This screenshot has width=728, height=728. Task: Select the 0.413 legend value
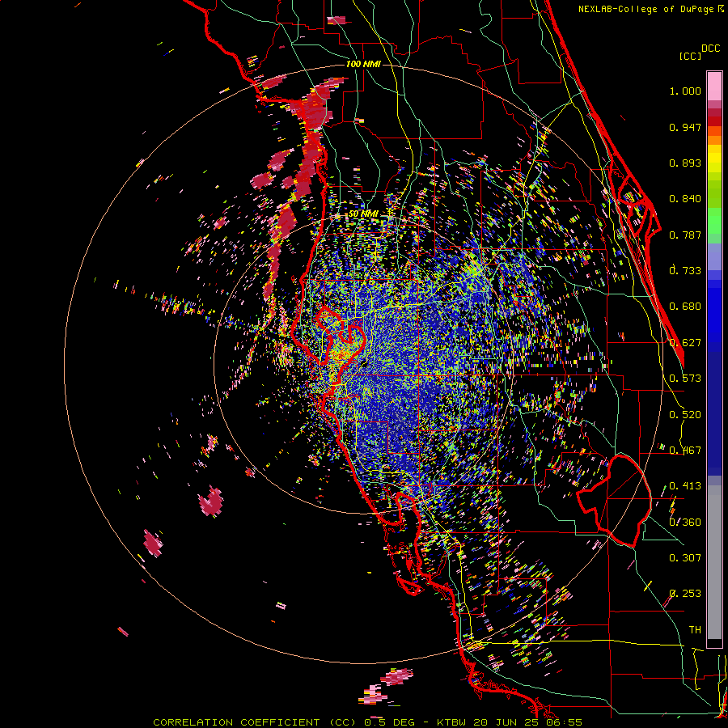(x=685, y=486)
